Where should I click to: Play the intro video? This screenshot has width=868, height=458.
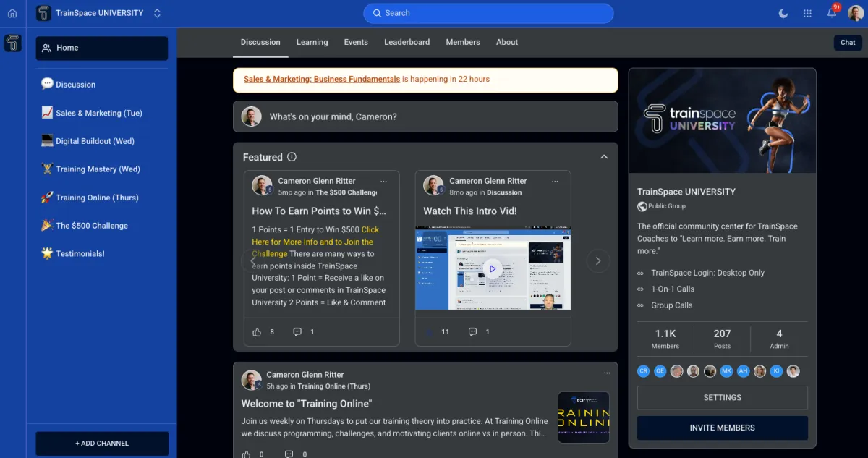pyautogui.click(x=493, y=268)
